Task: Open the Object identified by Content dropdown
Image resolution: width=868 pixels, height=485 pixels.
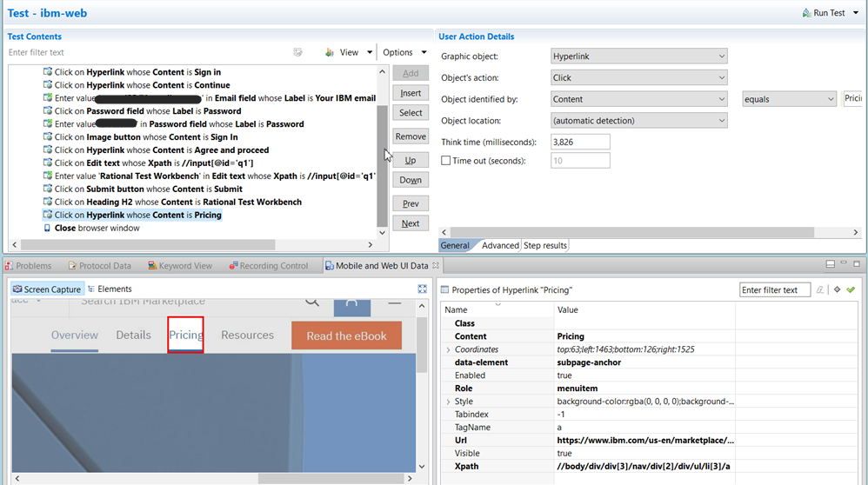Action: tap(638, 99)
